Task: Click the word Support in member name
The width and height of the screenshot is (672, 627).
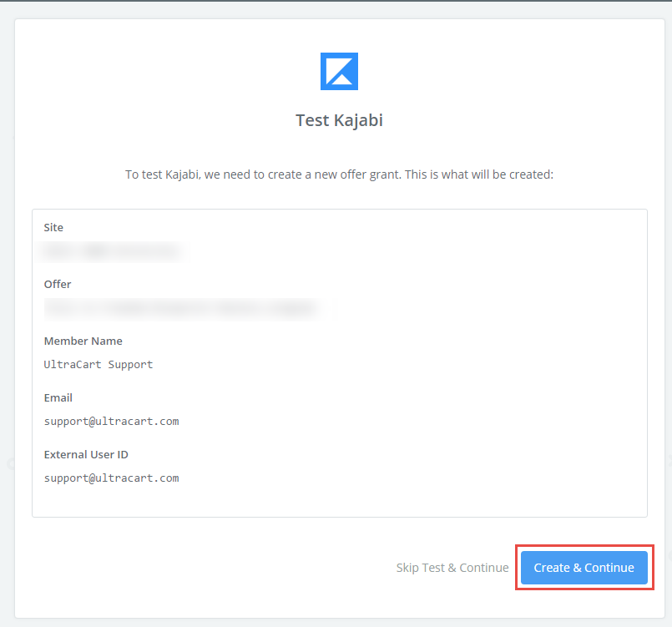Action: pyautogui.click(x=130, y=365)
